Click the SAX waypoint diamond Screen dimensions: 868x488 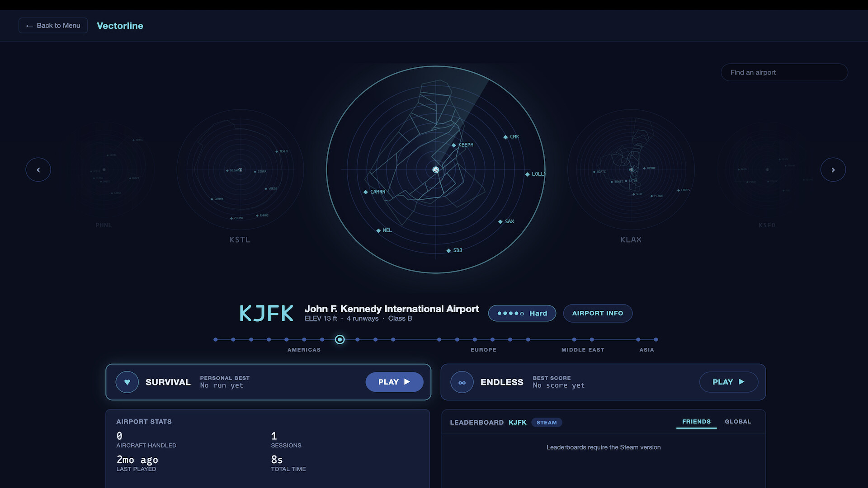click(500, 221)
